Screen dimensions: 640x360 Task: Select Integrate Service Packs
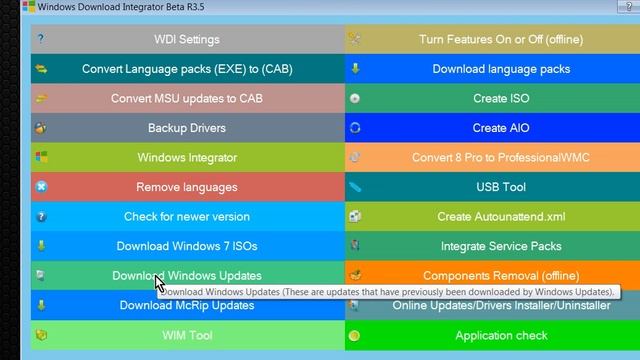[492, 246]
